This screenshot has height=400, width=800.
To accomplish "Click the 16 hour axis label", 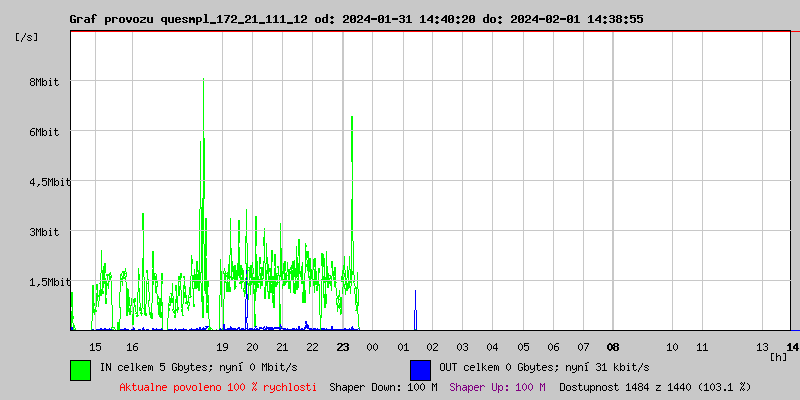I will 132,347.
